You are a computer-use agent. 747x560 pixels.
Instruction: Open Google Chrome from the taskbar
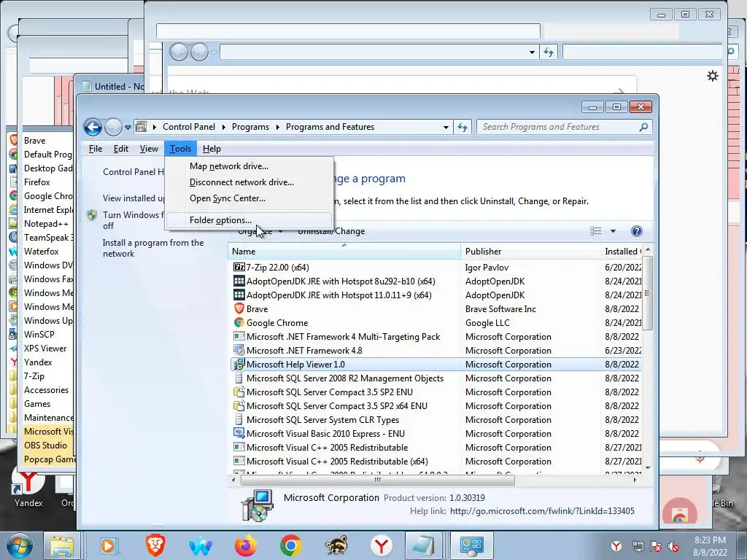290,545
